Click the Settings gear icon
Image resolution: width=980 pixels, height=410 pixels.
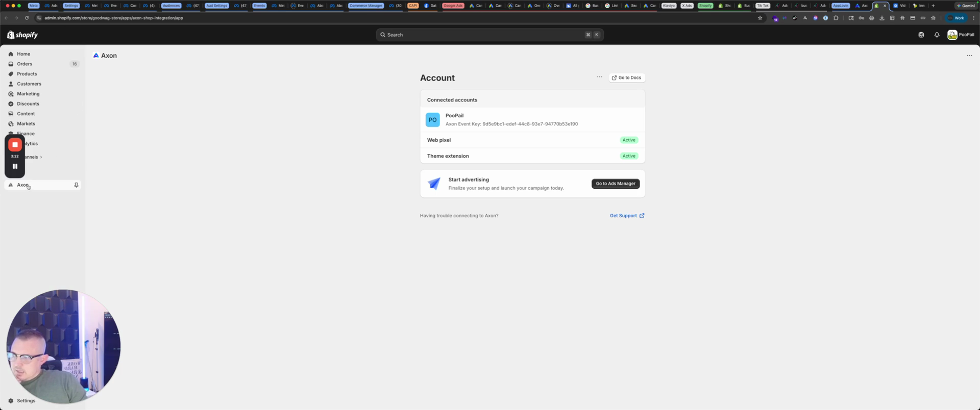pos(11,401)
